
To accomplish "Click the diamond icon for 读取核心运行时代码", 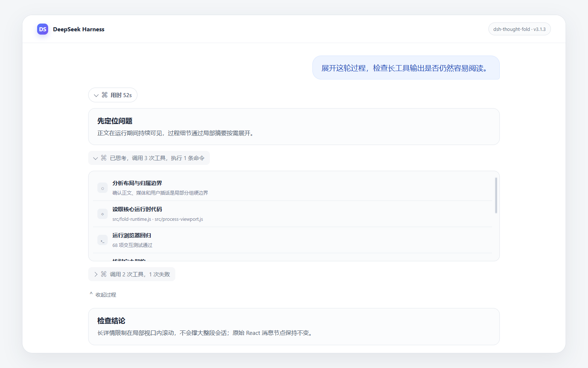I will 103,214.
